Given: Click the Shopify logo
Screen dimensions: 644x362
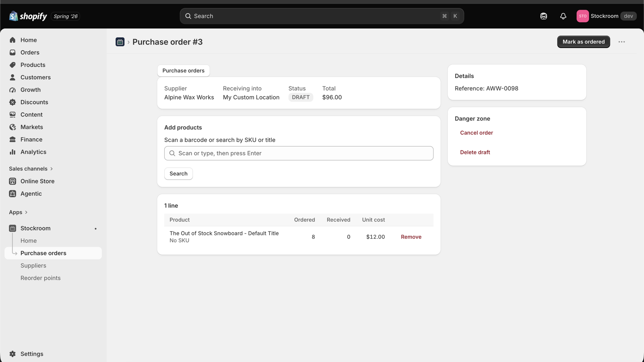Looking at the screenshot, I should coord(28,16).
